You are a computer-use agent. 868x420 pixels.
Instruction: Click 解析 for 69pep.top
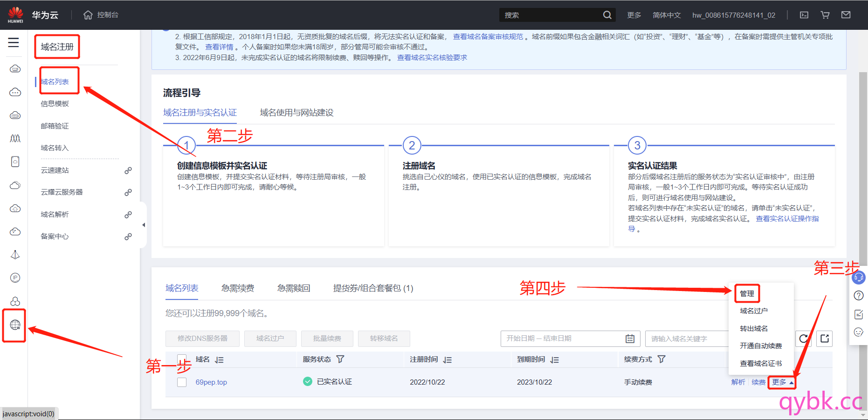(738, 382)
